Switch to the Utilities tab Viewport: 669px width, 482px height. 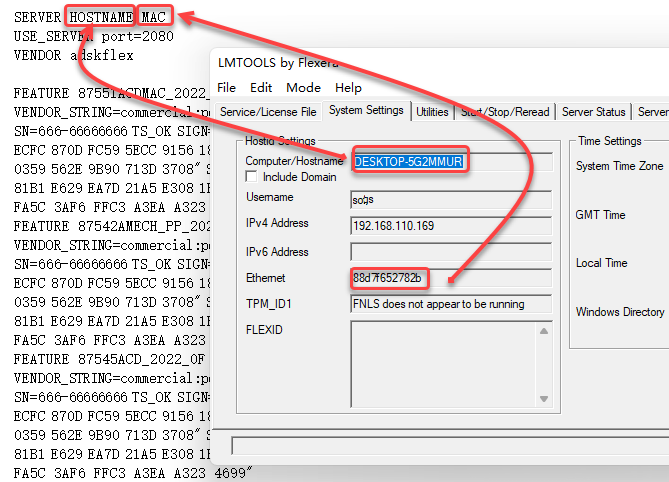point(432,112)
